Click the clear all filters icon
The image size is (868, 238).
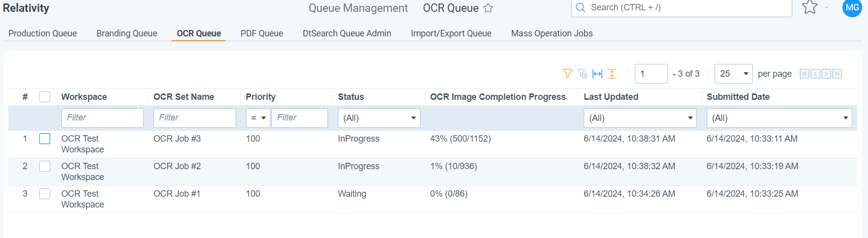(x=582, y=74)
